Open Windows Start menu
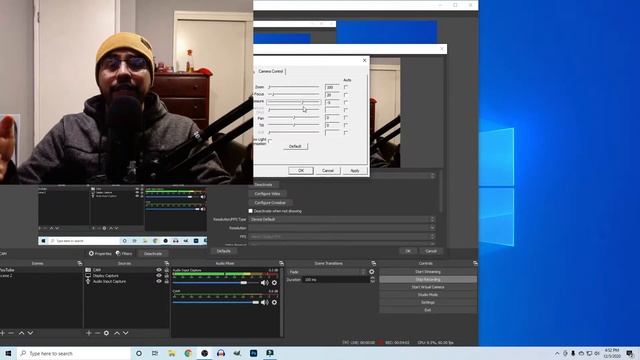 click(x=8, y=353)
